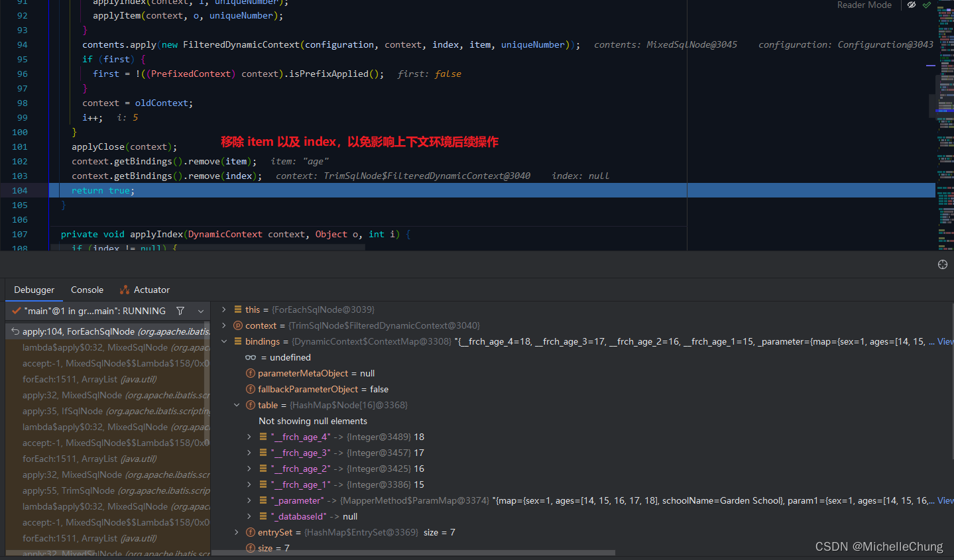Viewport: 954px width, 560px height.
Task: Click the "_parameter" entry icon
Action: tap(263, 500)
